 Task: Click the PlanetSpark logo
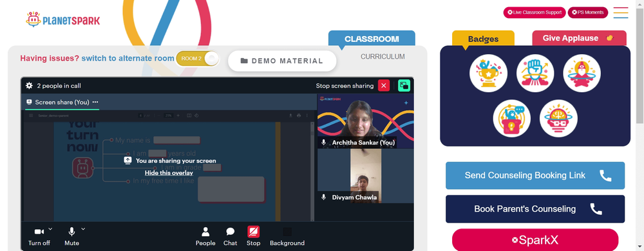(x=62, y=20)
